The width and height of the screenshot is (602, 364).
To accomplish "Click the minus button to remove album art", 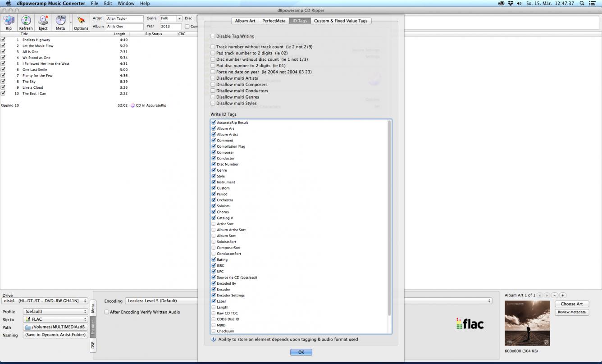I will pos(555,295).
